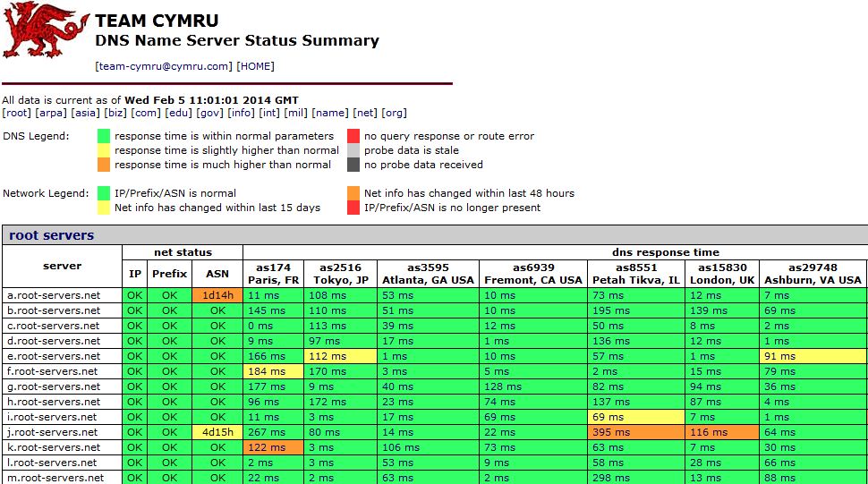Select the j.root-servers.net row label

click(52, 432)
